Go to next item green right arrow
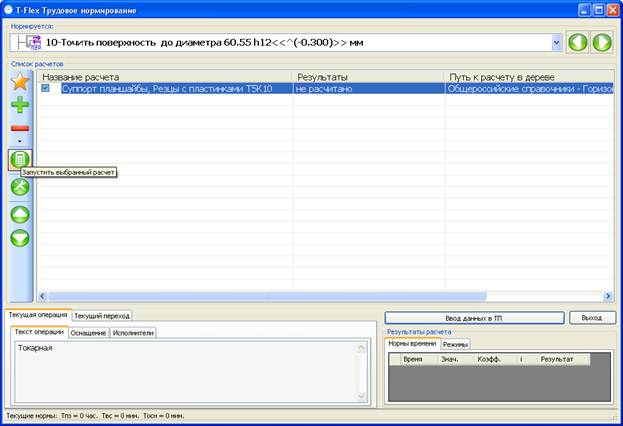The width and height of the screenshot is (623, 426). pos(602,42)
